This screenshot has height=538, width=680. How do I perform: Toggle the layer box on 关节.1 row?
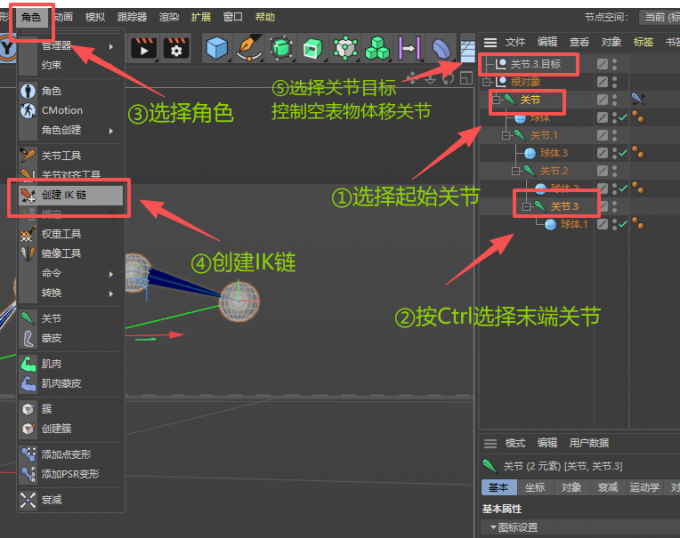click(602, 135)
